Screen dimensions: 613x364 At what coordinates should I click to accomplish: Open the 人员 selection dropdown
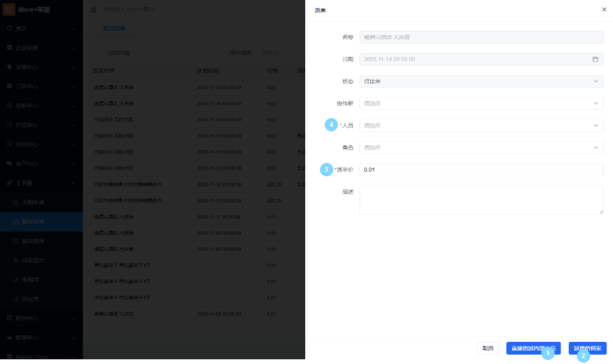[481, 125]
